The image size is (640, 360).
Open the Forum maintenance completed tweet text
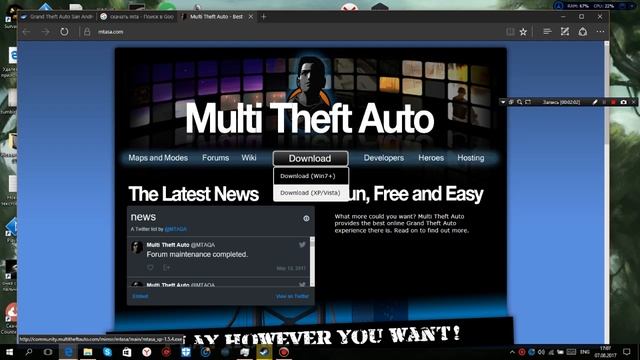click(197, 254)
